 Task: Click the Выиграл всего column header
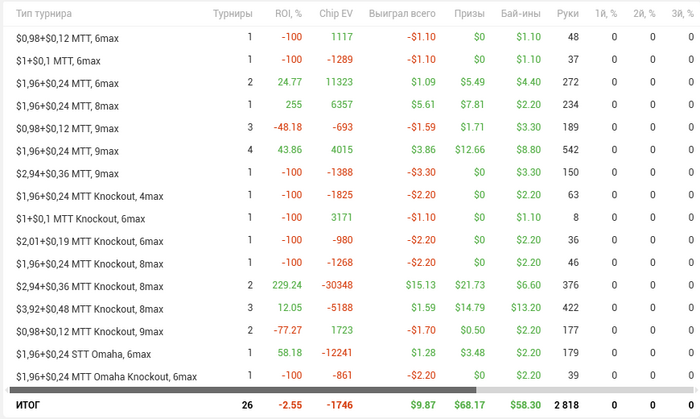[x=402, y=14]
